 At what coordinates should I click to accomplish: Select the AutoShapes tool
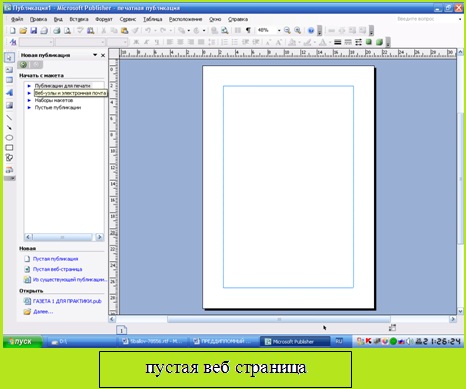tap(9, 158)
